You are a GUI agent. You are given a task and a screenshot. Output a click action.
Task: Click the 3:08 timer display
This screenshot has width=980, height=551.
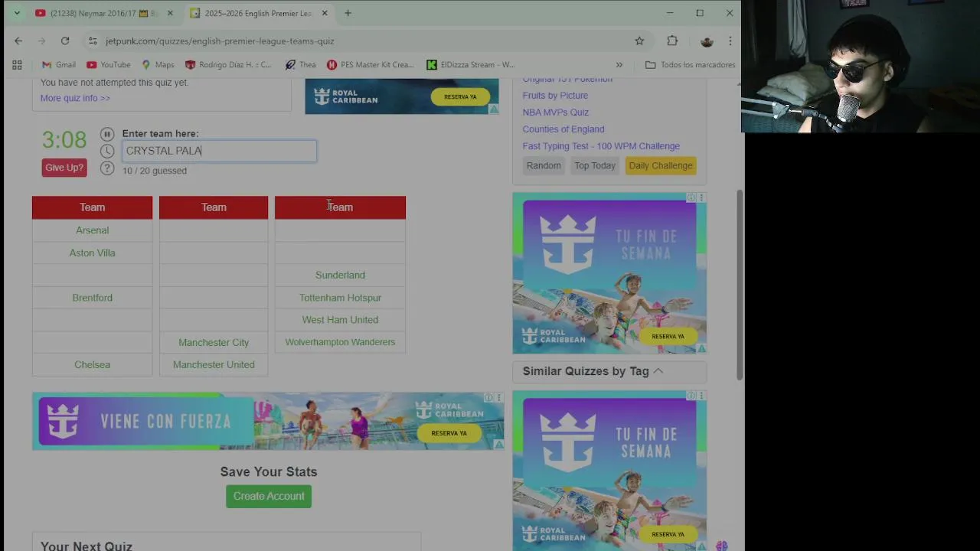[x=64, y=140]
